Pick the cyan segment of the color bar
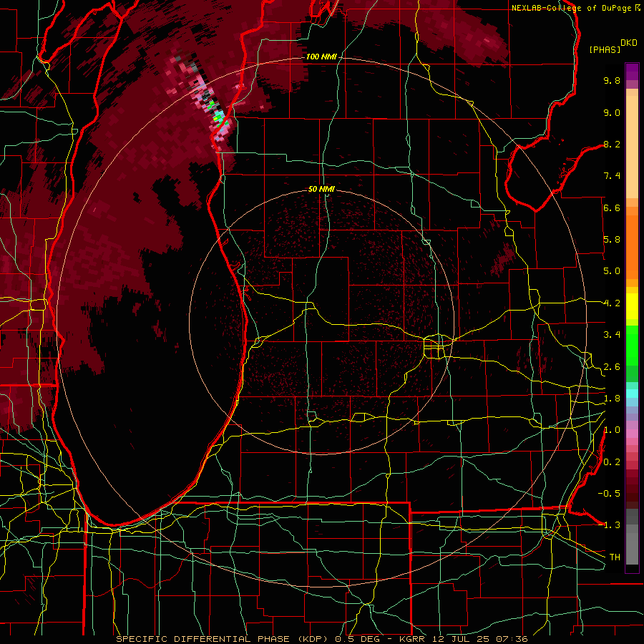This screenshot has height=644, width=644. [632, 394]
